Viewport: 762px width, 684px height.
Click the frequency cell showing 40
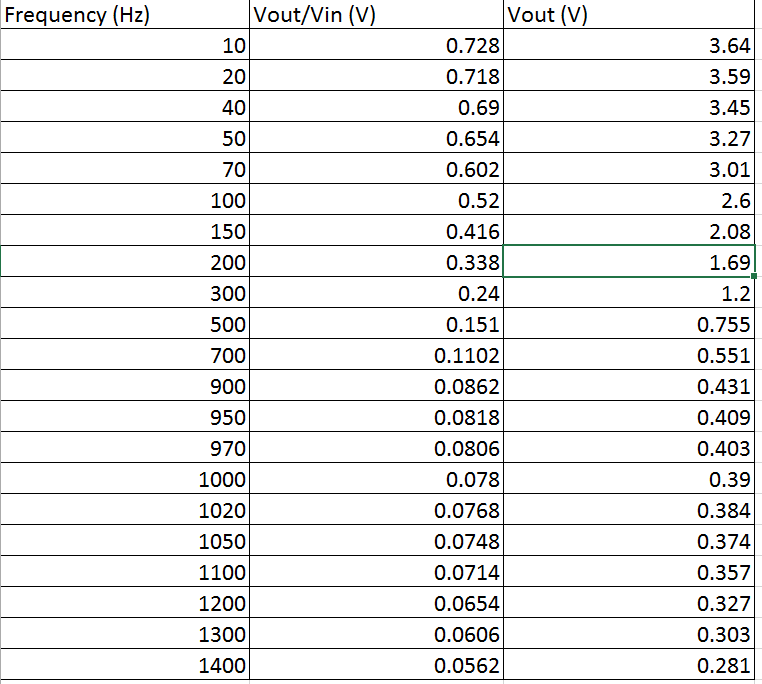[x=124, y=106]
